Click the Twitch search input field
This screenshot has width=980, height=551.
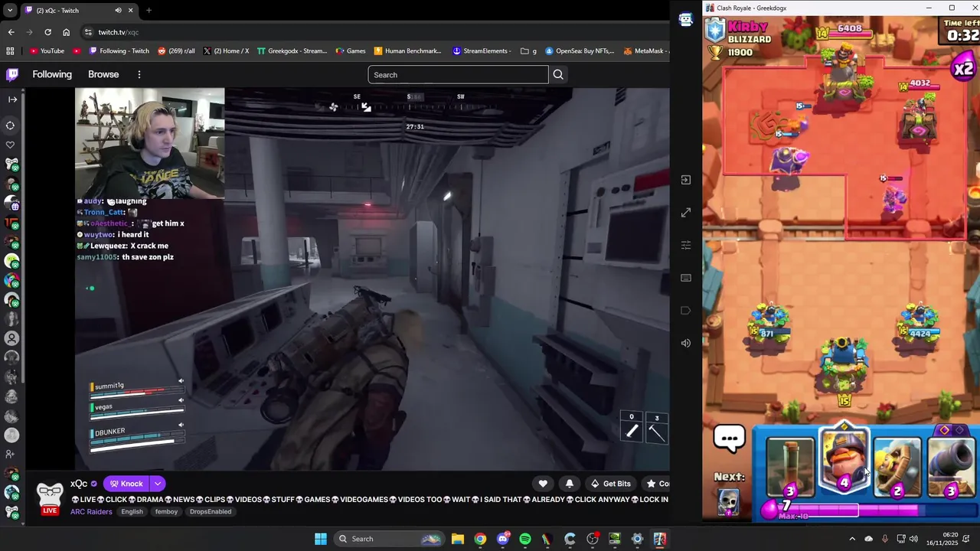click(458, 75)
